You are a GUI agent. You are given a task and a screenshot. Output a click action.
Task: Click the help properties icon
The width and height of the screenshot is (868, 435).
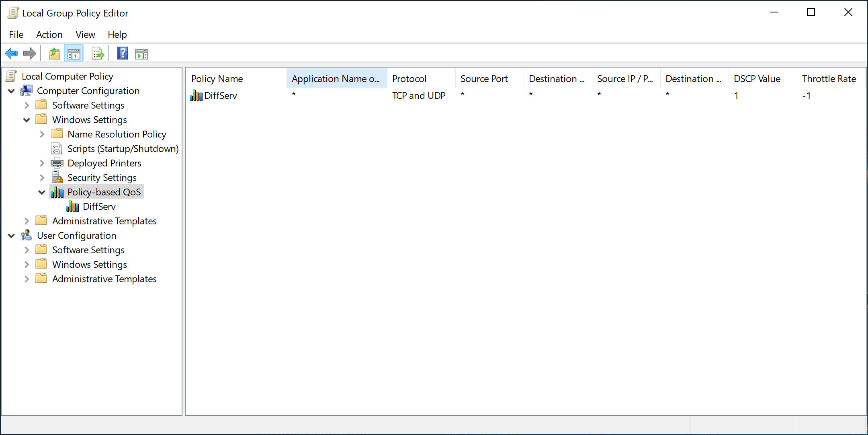[121, 53]
